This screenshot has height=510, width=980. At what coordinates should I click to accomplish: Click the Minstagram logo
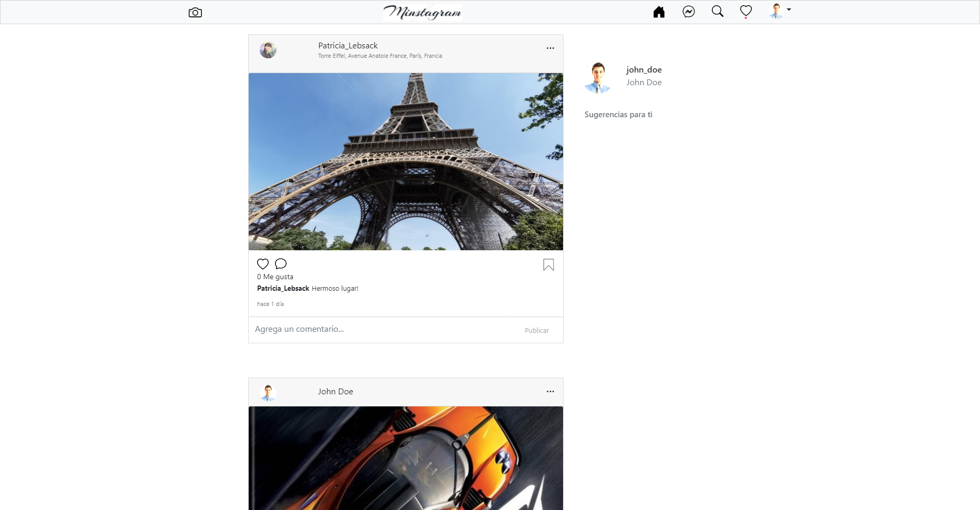(x=422, y=12)
